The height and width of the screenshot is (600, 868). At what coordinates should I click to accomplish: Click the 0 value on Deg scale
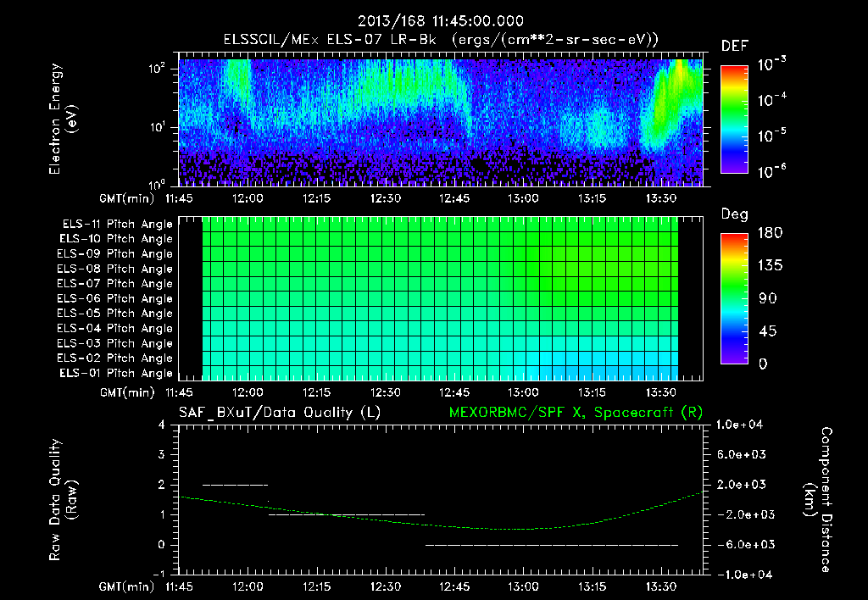[x=764, y=364]
